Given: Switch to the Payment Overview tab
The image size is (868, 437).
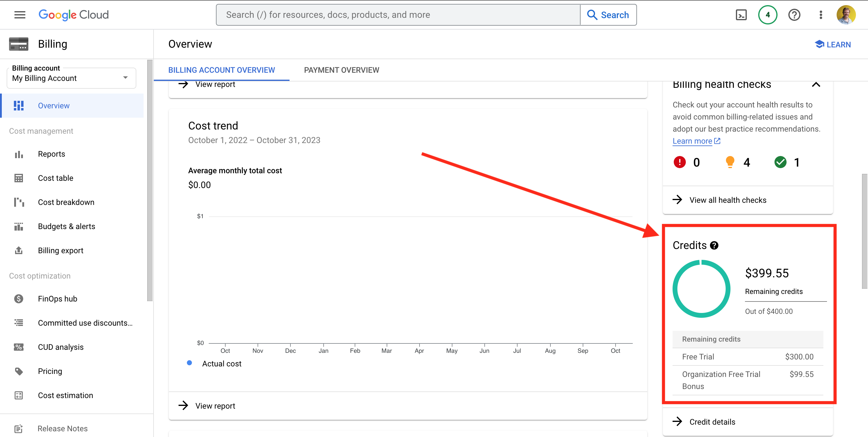Looking at the screenshot, I should coord(341,70).
